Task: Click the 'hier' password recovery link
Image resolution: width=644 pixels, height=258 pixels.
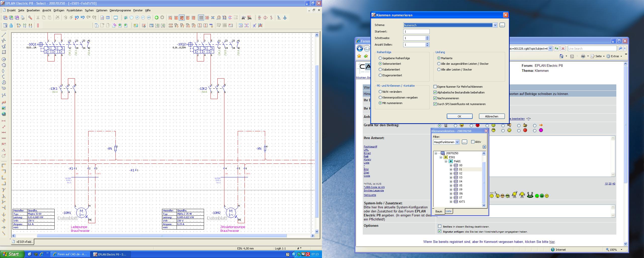Action: tap(552, 242)
